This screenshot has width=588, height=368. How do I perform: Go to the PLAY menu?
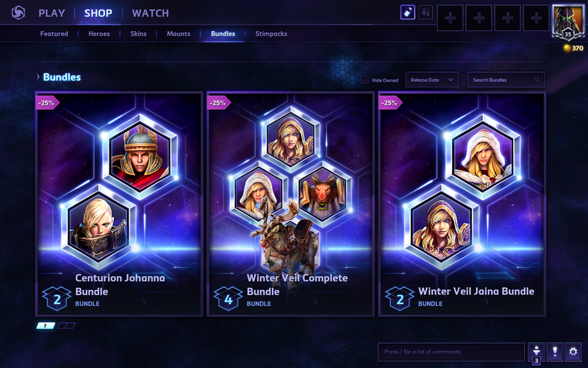(x=51, y=13)
